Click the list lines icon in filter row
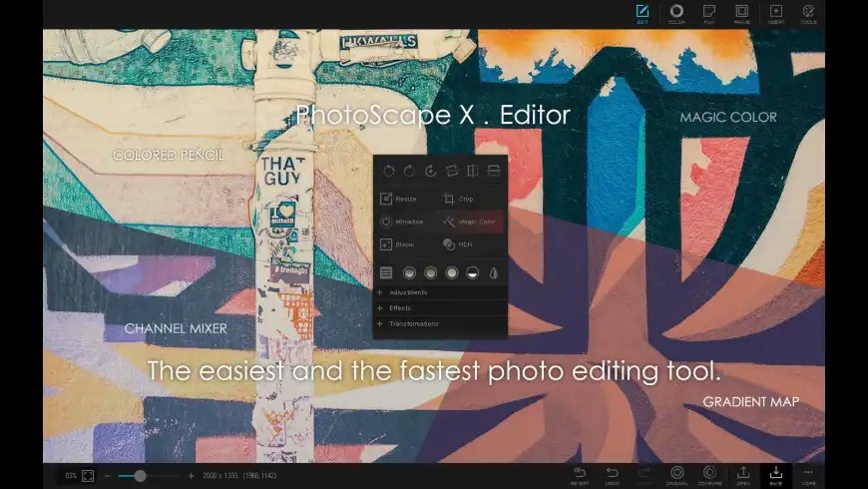The image size is (868, 489). [386, 272]
